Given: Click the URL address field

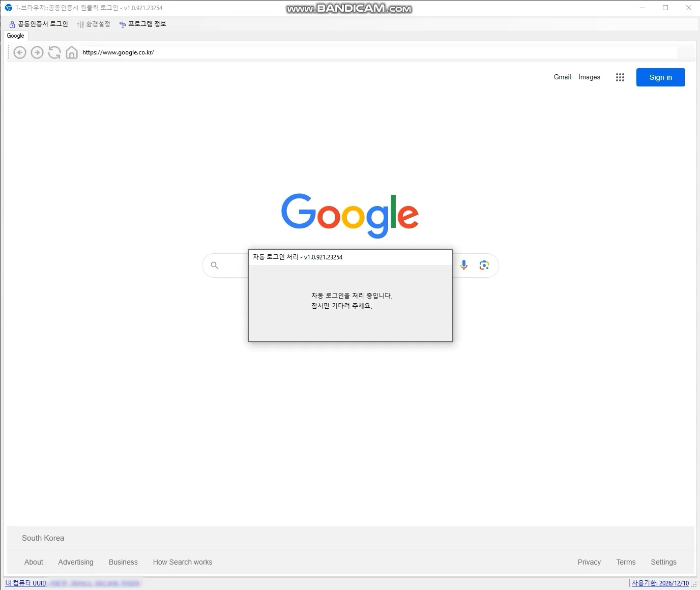Looking at the screenshot, I should 379,52.
